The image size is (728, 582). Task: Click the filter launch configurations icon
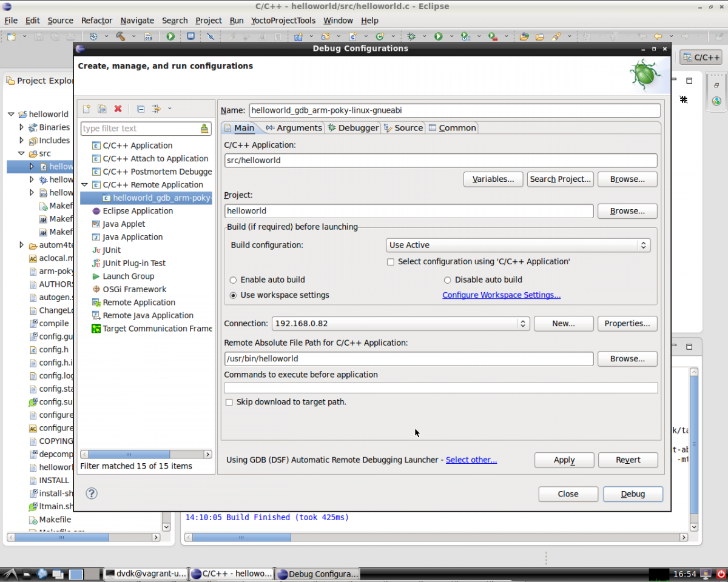click(157, 109)
